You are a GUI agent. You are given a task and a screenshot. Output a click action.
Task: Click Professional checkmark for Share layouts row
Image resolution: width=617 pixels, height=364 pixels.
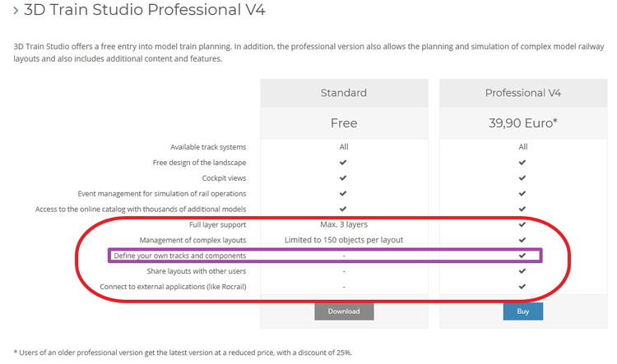[522, 271]
